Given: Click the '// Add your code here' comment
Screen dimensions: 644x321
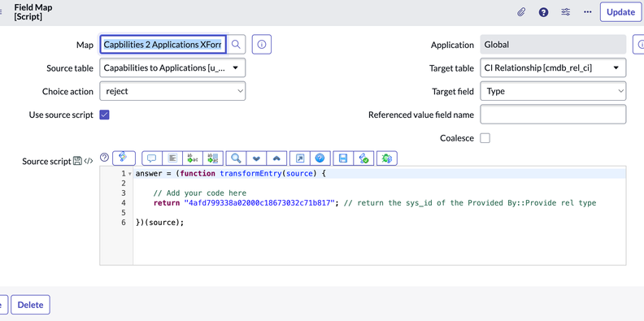Looking at the screenshot, I should [199, 193].
